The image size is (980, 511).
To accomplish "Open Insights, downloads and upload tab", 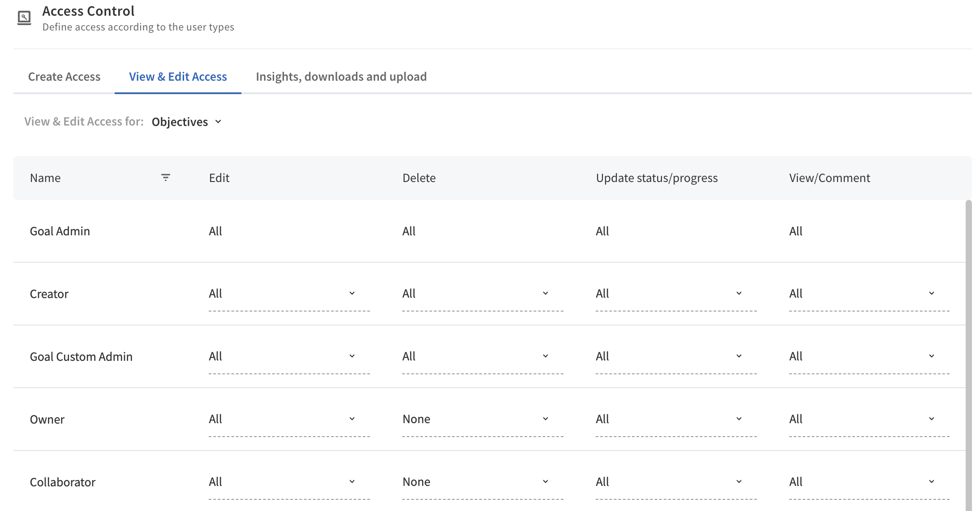I will pos(341,77).
